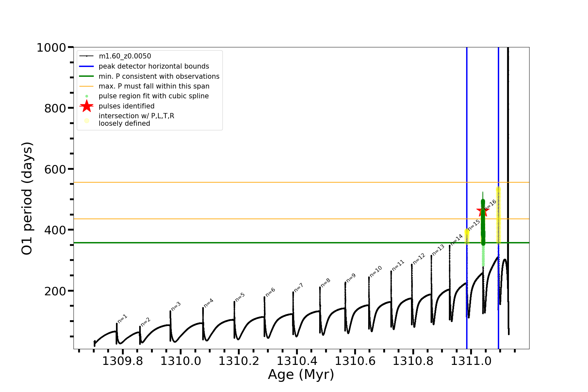The height and width of the screenshot is (392, 588).
Task: Select the light green dot legend marker
Action: 87,96
